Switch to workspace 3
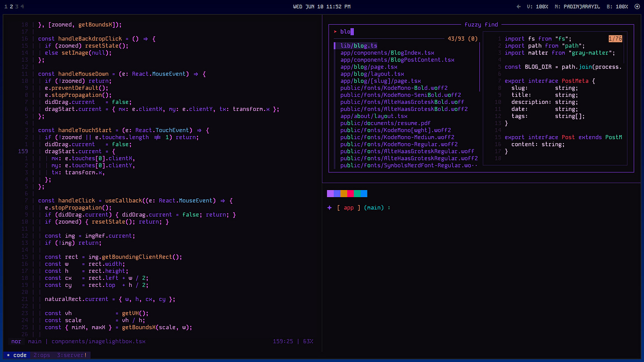 (17, 7)
